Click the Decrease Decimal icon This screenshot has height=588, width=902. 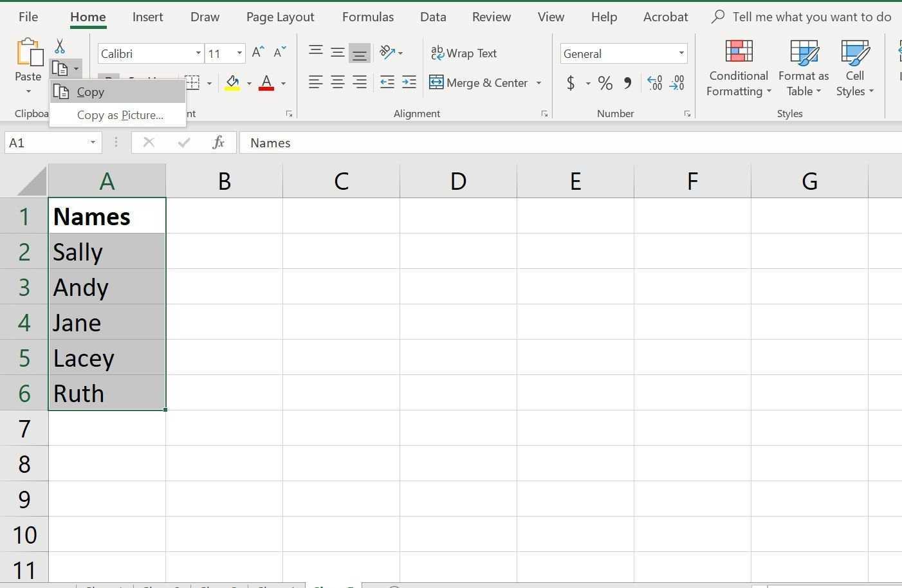[x=677, y=83]
